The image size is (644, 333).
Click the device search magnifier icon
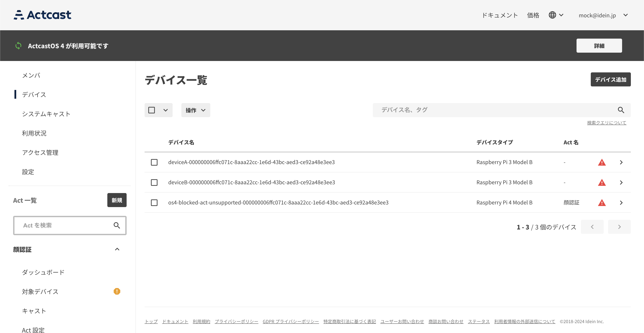621,110
